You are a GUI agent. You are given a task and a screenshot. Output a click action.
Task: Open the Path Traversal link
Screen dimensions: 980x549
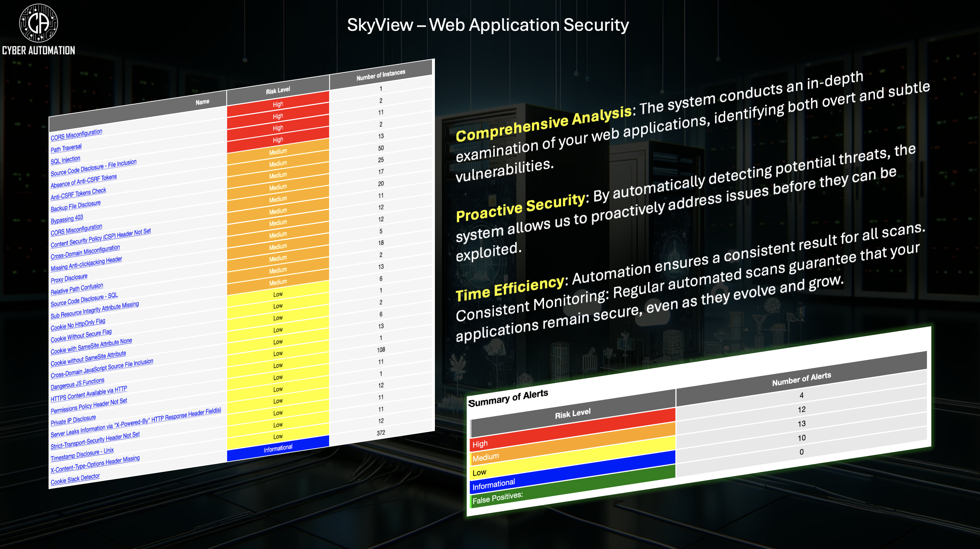coord(66,148)
